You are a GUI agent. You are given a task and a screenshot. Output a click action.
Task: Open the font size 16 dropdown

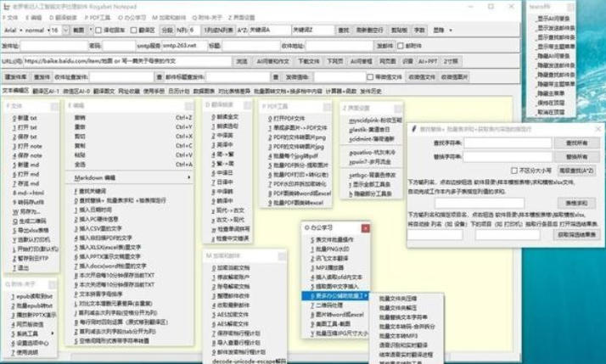(65, 31)
